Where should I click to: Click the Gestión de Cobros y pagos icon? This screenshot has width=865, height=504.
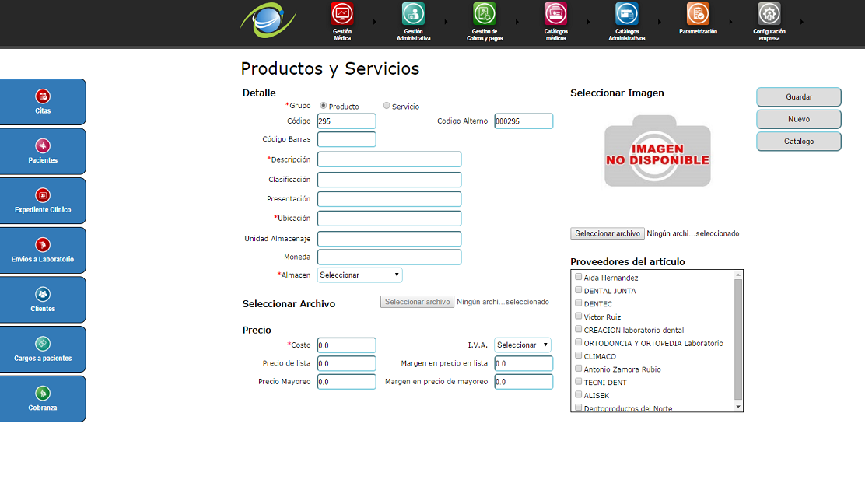click(484, 14)
